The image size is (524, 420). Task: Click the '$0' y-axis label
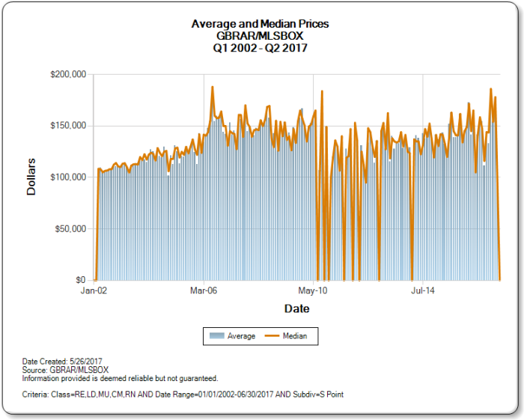[81, 280]
